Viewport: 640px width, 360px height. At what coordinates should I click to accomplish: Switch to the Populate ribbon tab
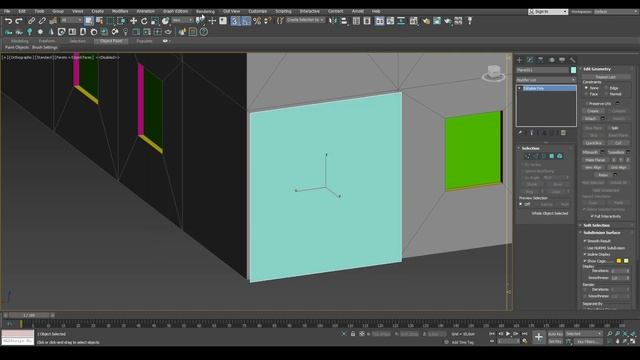(x=144, y=41)
